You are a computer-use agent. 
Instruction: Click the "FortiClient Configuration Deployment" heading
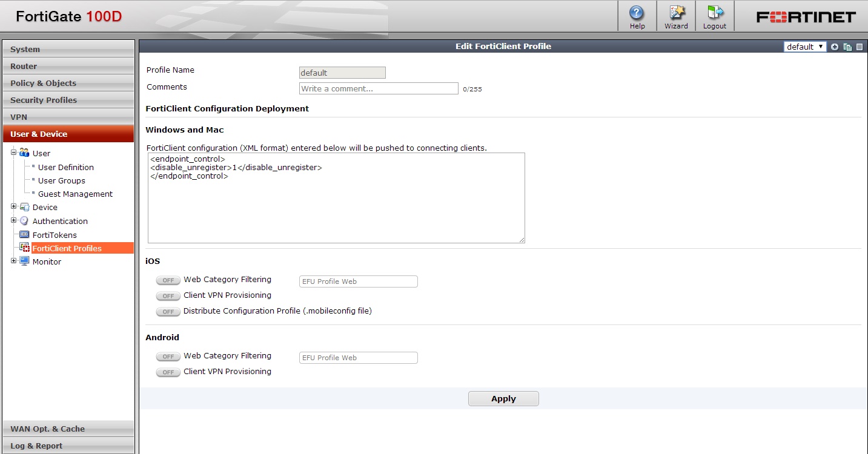(227, 108)
